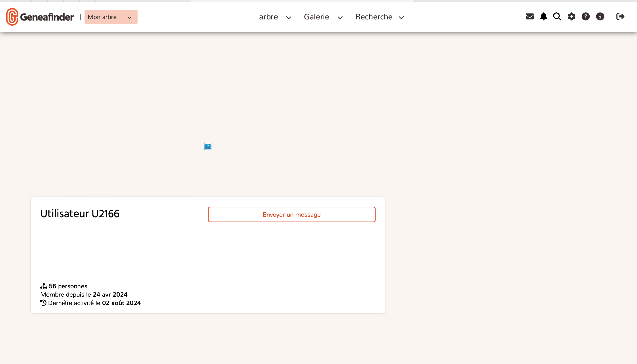Expand the chevron next to arbre

pos(289,17)
